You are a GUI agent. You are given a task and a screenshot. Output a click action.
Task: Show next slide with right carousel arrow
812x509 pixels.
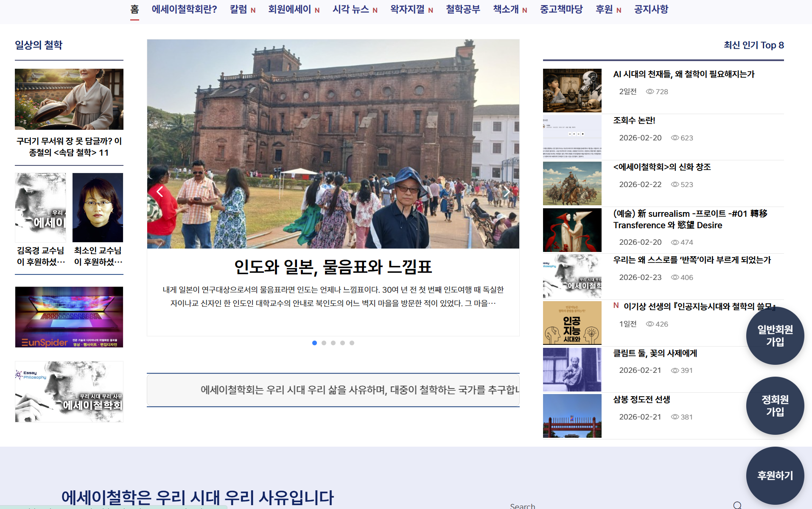(x=507, y=192)
